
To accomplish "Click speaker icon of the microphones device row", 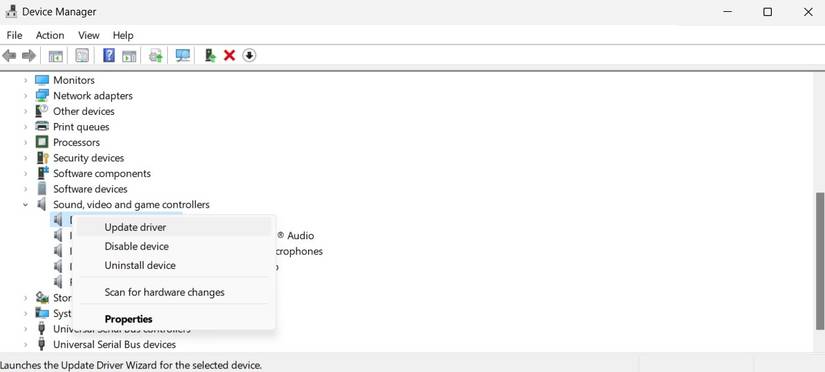I will [x=58, y=251].
